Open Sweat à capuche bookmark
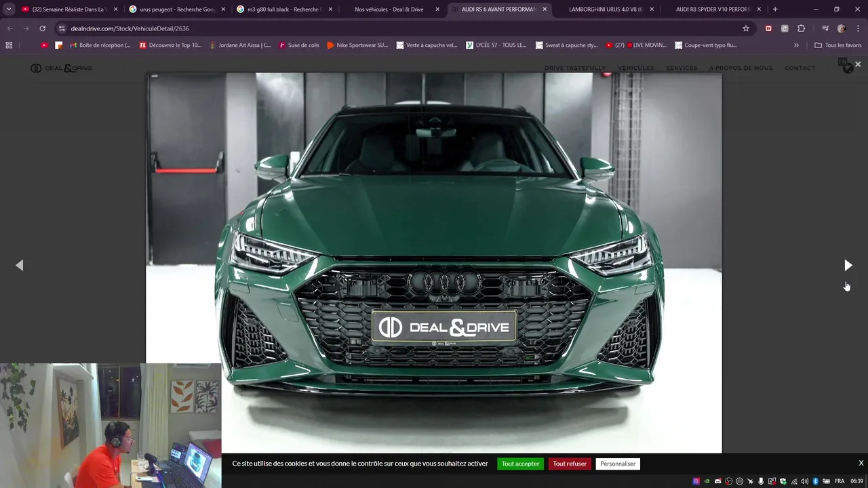This screenshot has width=868, height=488. point(566,45)
